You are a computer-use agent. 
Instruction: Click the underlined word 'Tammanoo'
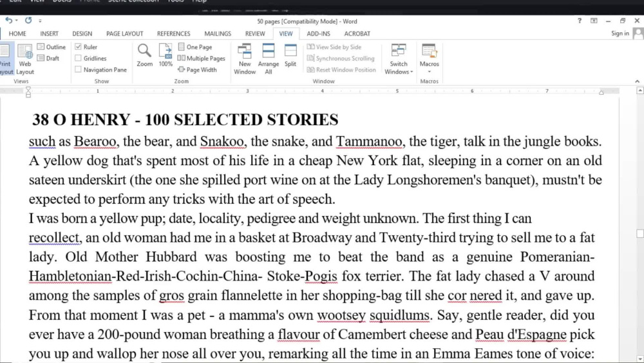tap(369, 141)
